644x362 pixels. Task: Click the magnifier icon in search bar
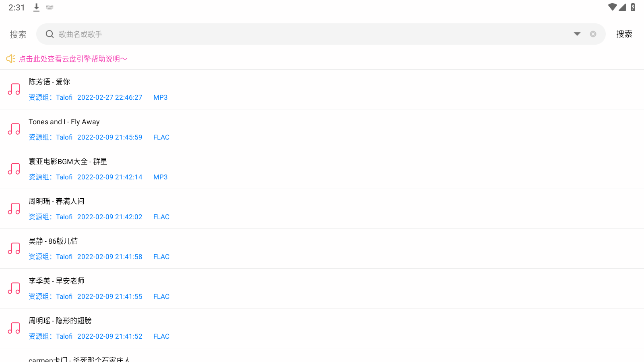(x=50, y=34)
